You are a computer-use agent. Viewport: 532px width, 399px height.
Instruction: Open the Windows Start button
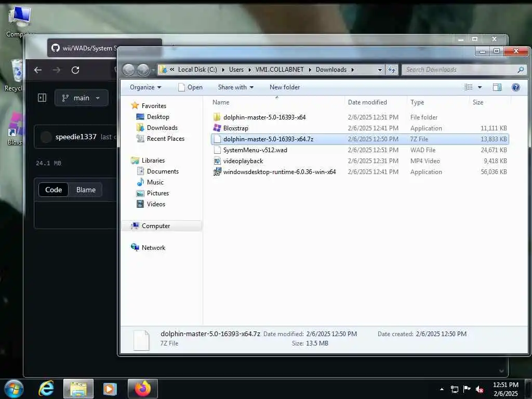click(14, 389)
